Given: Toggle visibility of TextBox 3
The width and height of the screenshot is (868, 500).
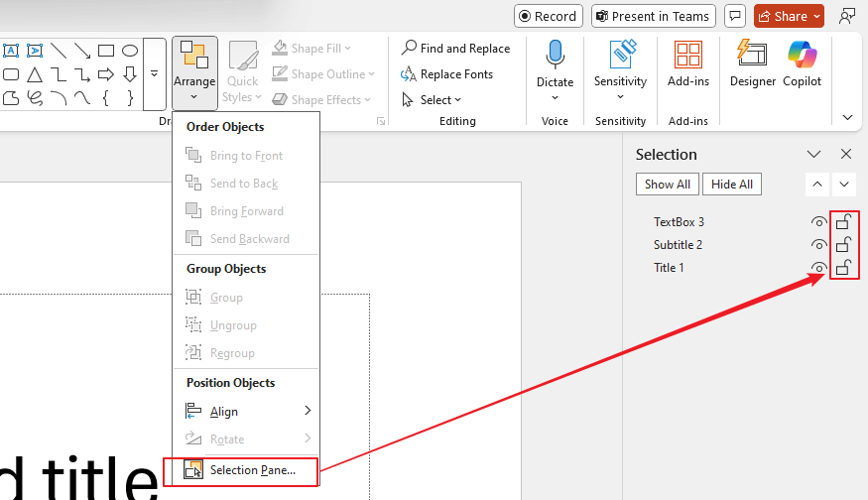Looking at the screenshot, I should pos(818,222).
